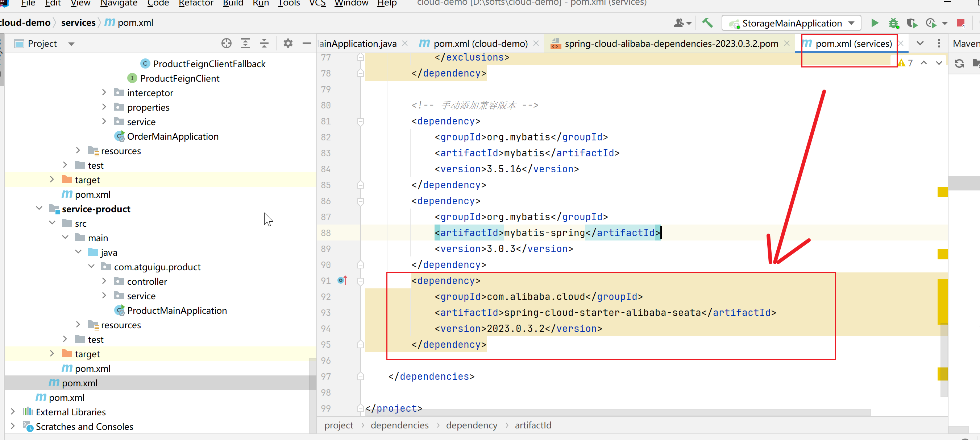Open the Build menu
Screen dimensions: 980x440
(x=233, y=3)
